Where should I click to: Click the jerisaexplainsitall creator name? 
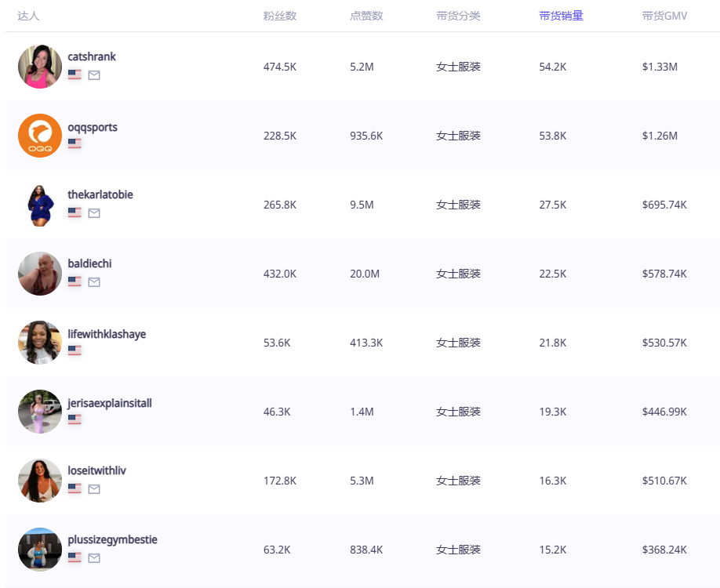point(110,403)
